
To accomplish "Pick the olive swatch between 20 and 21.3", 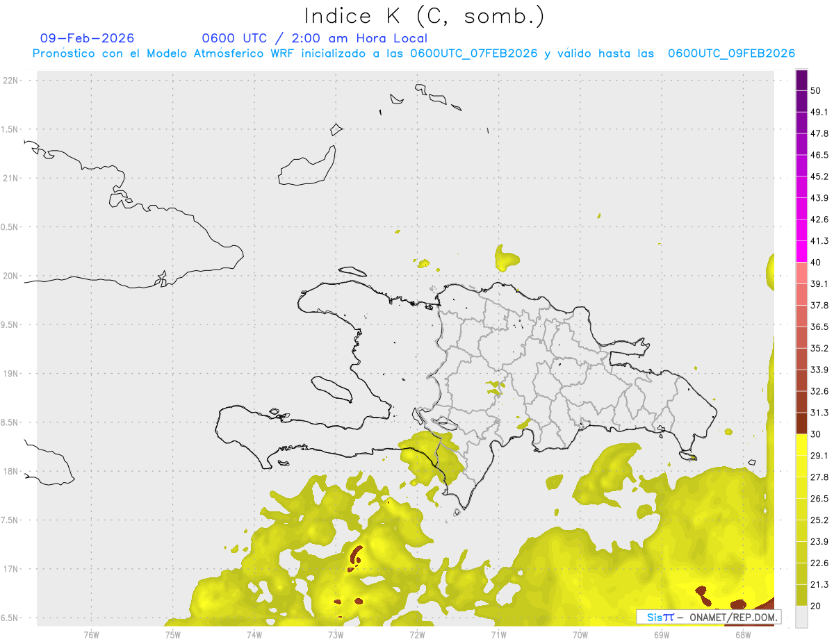I will pos(801,595).
